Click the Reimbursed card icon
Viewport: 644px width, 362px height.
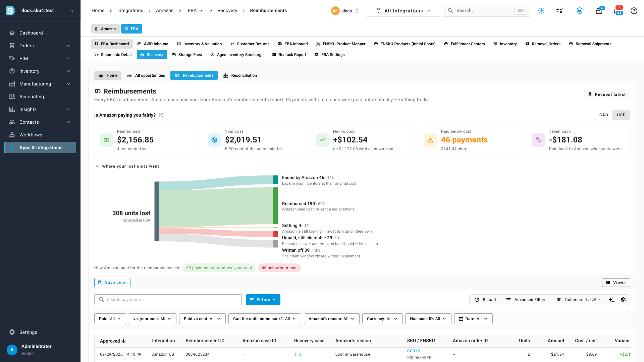106,140
